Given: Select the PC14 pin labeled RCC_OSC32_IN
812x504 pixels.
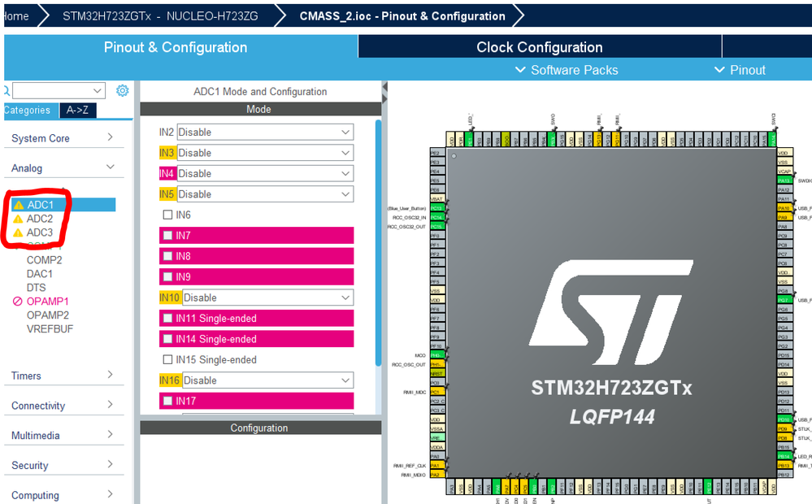Looking at the screenshot, I should click(437, 218).
